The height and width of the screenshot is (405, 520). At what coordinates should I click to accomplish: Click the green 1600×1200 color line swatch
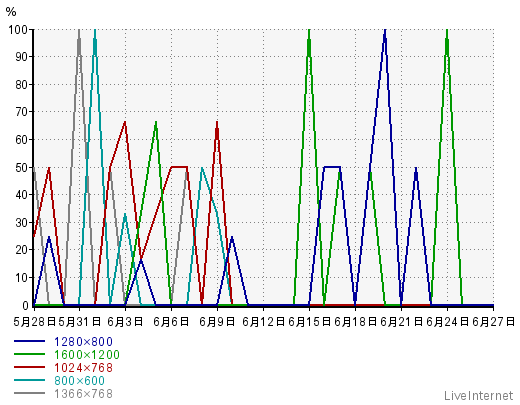click(29, 354)
